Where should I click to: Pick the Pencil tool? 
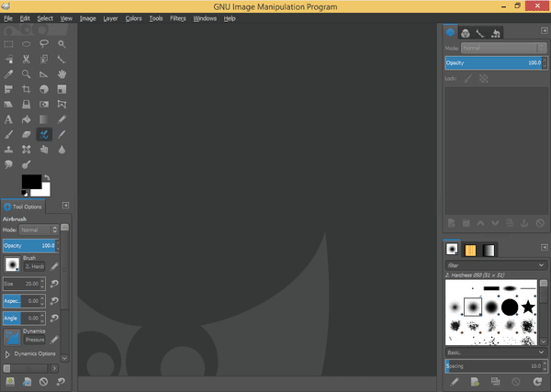(x=62, y=119)
